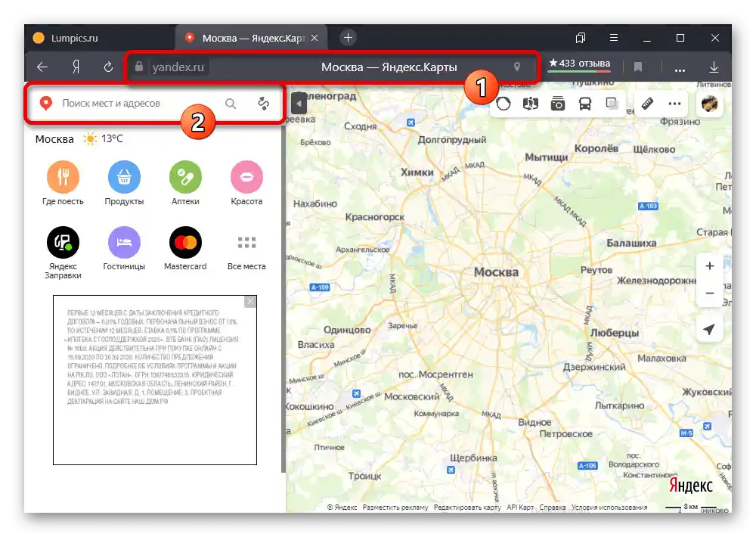
Task: Select the ruler measurement tool
Action: pyautogui.click(x=647, y=104)
